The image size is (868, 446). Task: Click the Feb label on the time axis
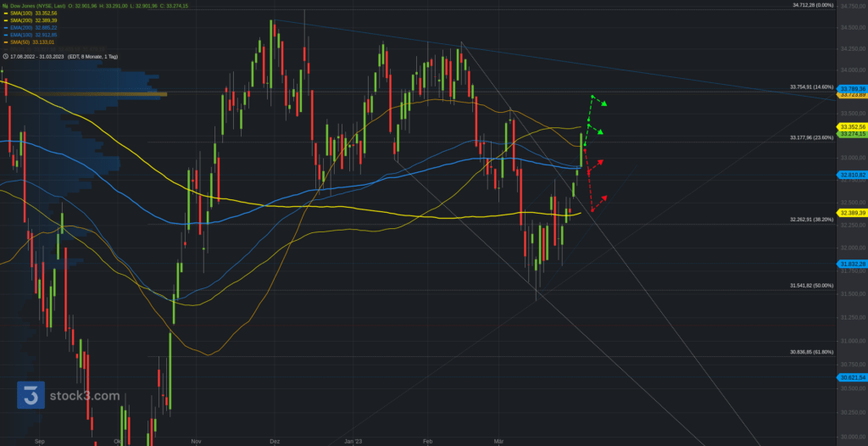coord(427,442)
